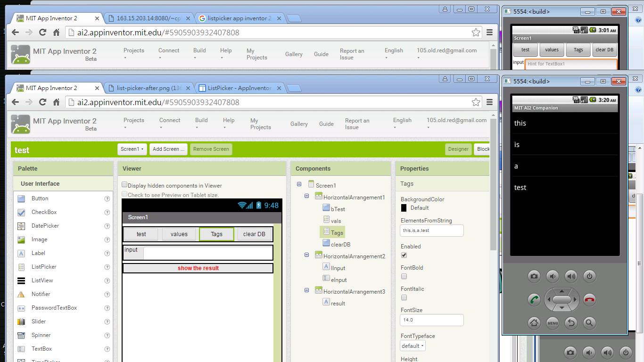Open the FontTypeface default dropdown
This screenshot has width=644, height=362.
(413, 346)
